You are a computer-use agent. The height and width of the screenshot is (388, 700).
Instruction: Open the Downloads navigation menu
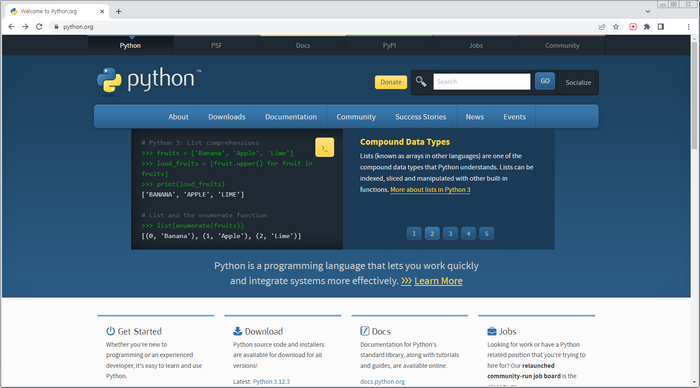(227, 117)
